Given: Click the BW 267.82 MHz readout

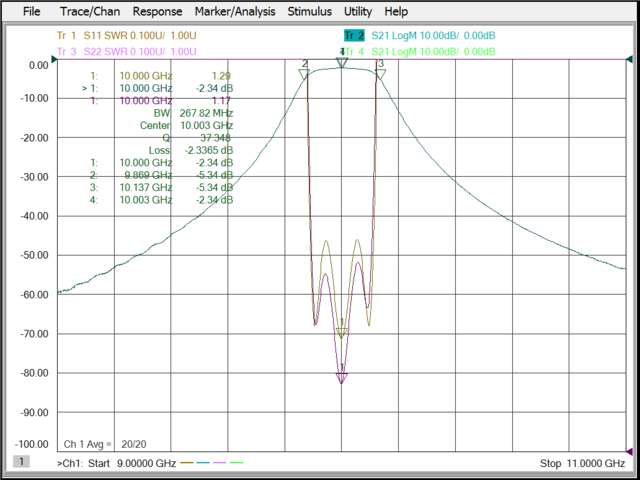Looking at the screenshot, I should 193,113.
